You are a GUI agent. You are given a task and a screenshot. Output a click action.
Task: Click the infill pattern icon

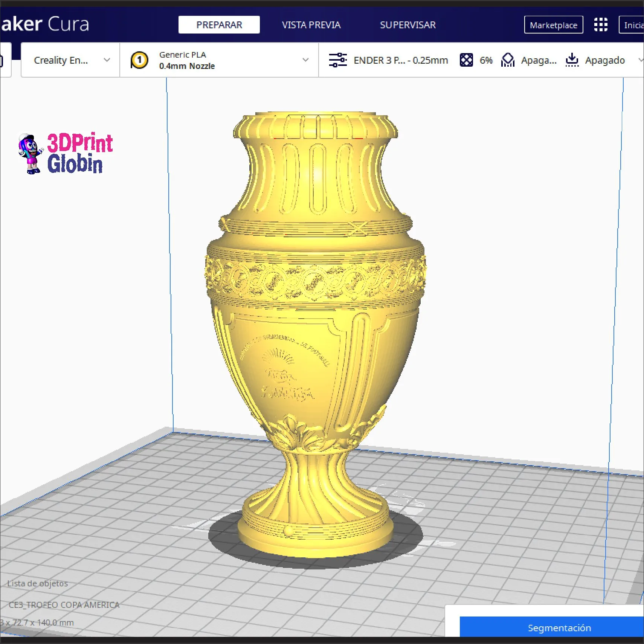pos(466,60)
